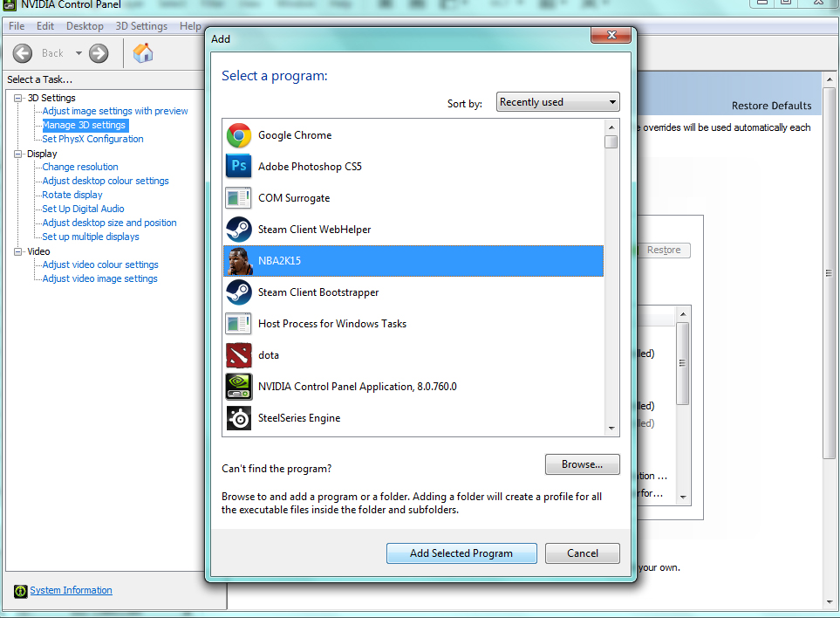The width and height of the screenshot is (840, 618).
Task: Click settings list scrollbar up arrow behind dialog
Action: [x=683, y=314]
